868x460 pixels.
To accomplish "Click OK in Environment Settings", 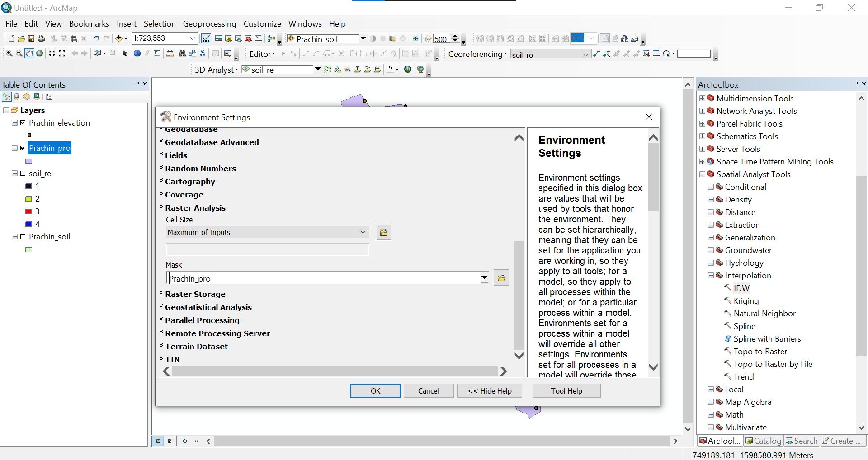I will (375, 391).
